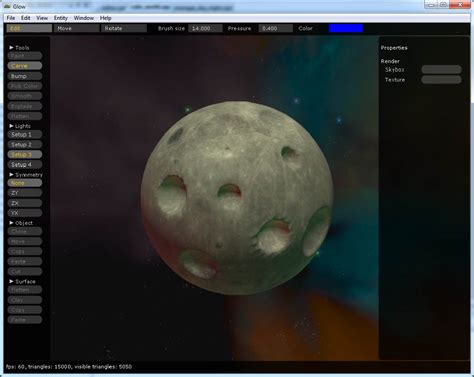The image size is (474, 377).
Task: Click the Copy button under Object
Action: coord(25,251)
